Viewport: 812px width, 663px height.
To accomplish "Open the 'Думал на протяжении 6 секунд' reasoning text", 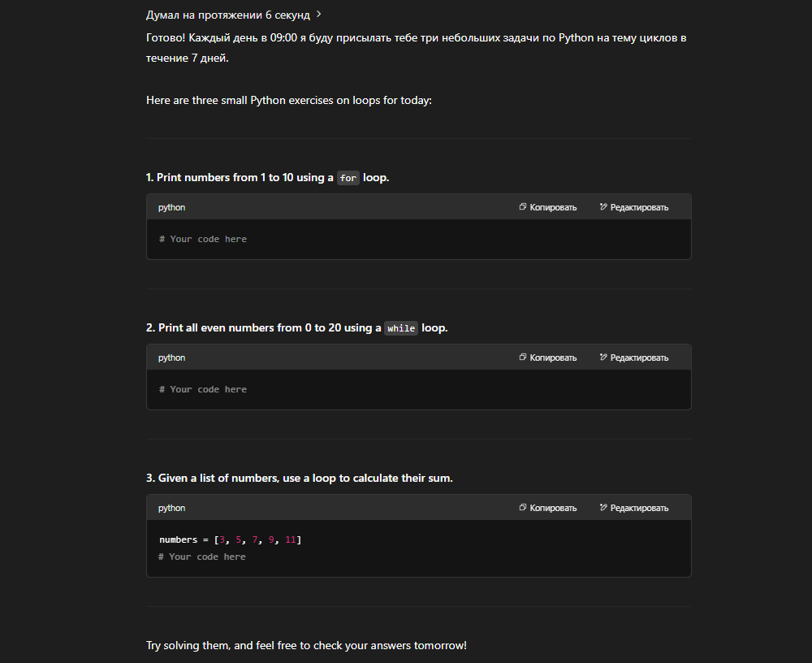I will 228,15.
